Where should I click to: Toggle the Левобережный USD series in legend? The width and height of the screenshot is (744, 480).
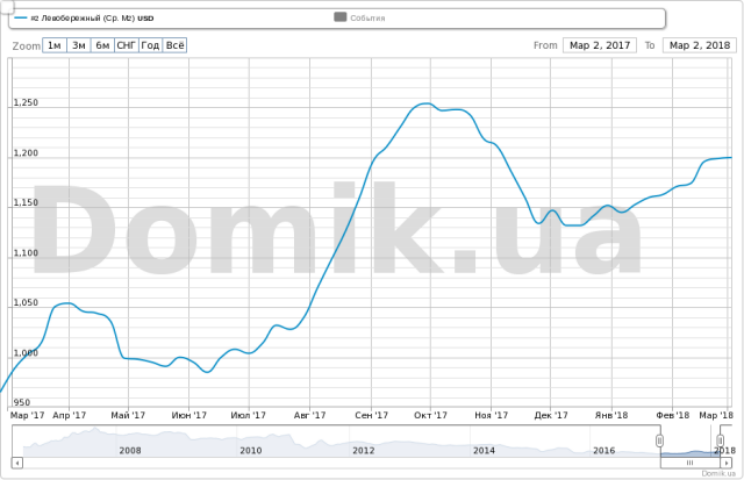(84, 18)
